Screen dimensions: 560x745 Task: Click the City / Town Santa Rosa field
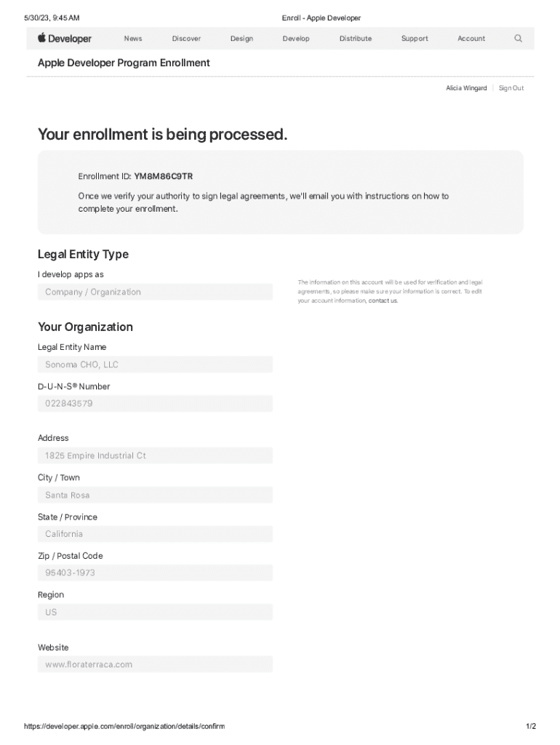pos(155,495)
